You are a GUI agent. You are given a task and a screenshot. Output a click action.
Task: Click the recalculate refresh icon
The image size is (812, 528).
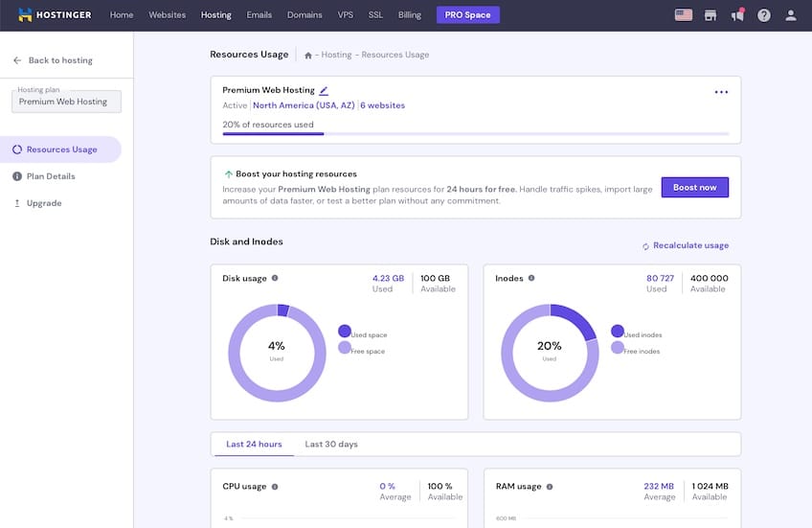pyautogui.click(x=645, y=246)
